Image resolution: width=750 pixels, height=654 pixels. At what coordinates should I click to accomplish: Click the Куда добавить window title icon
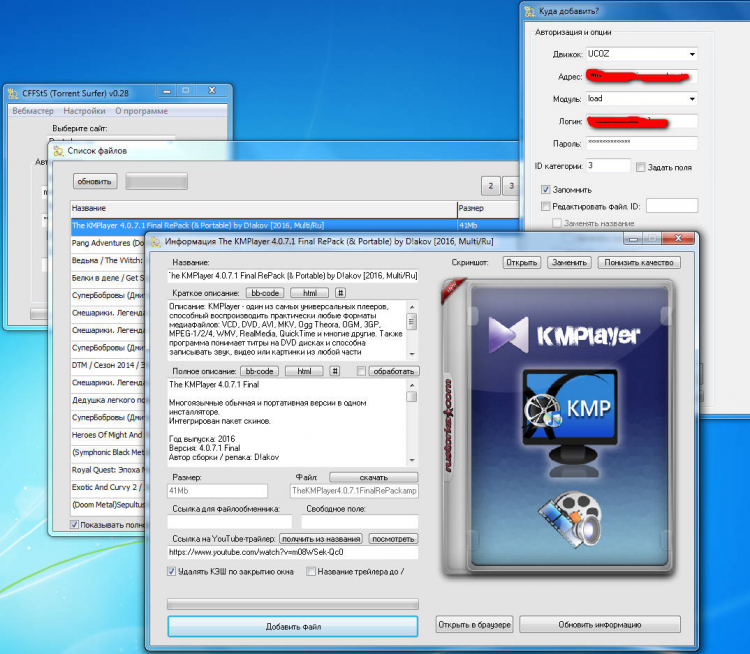[x=529, y=11]
